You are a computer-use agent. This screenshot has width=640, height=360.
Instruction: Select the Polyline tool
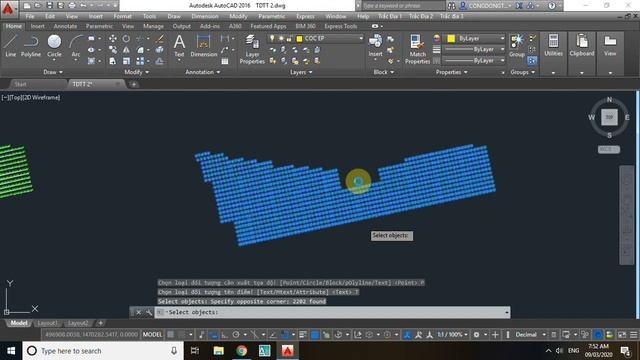coord(31,45)
